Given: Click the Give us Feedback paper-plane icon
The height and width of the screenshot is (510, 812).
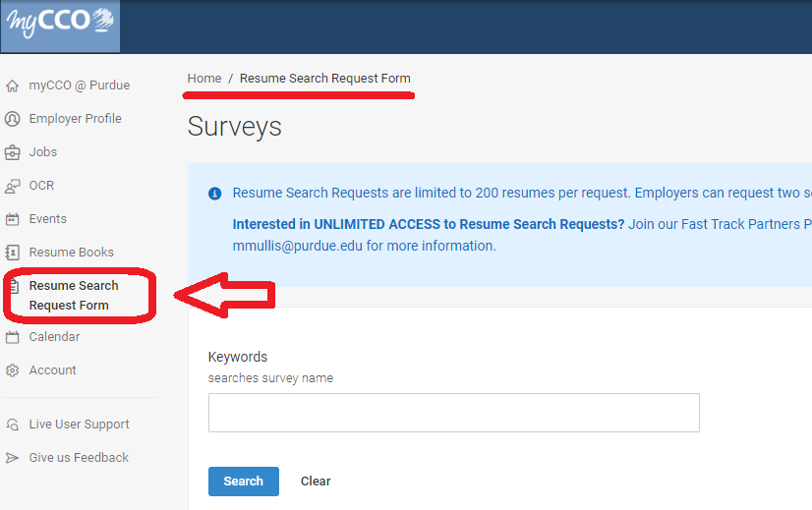Looking at the screenshot, I should [13, 458].
